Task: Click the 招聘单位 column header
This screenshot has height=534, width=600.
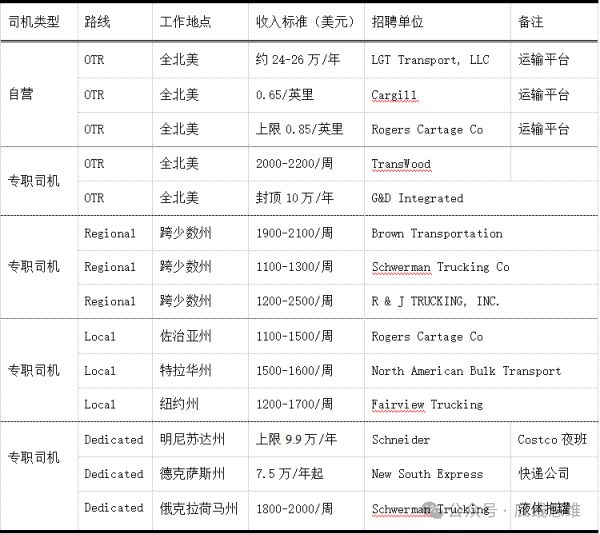Action: 397,22
